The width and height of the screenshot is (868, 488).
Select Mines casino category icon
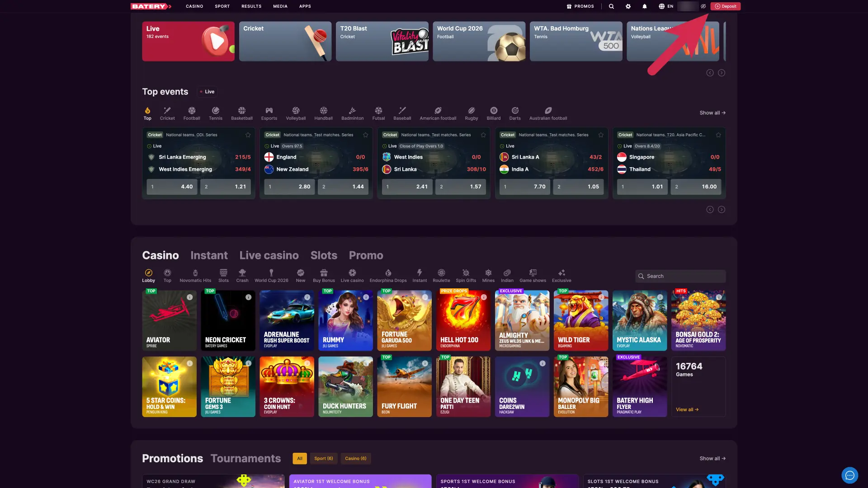(488, 276)
